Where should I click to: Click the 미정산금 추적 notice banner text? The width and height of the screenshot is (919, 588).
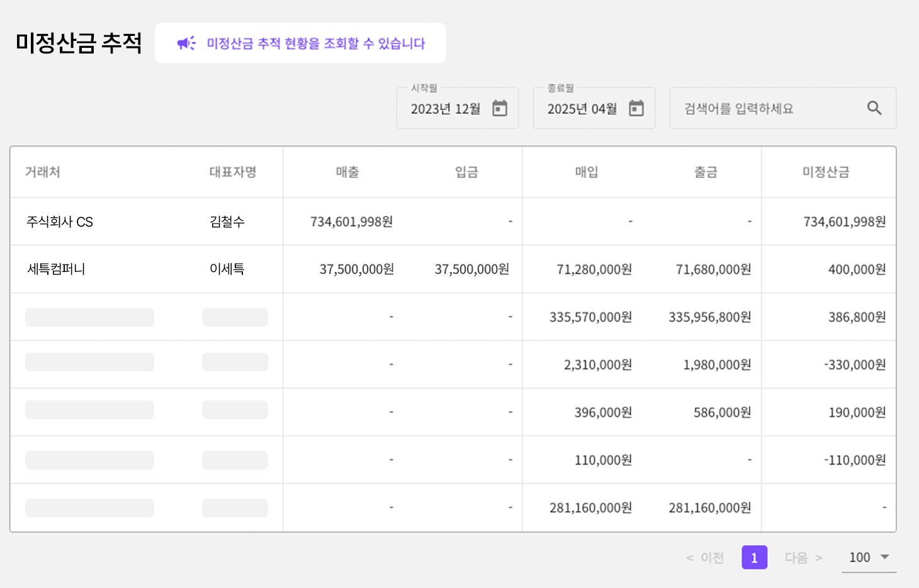click(x=316, y=43)
